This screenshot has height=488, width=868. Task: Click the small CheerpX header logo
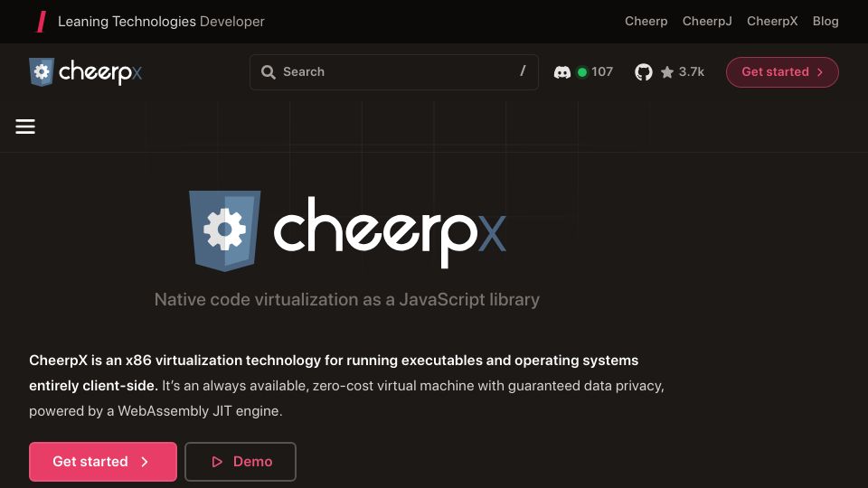tap(85, 72)
